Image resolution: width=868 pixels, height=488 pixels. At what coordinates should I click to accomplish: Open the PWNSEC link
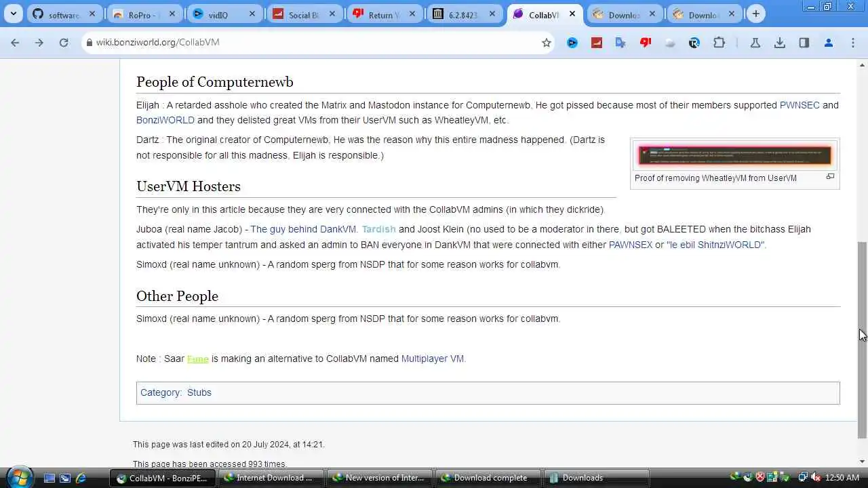point(800,105)
